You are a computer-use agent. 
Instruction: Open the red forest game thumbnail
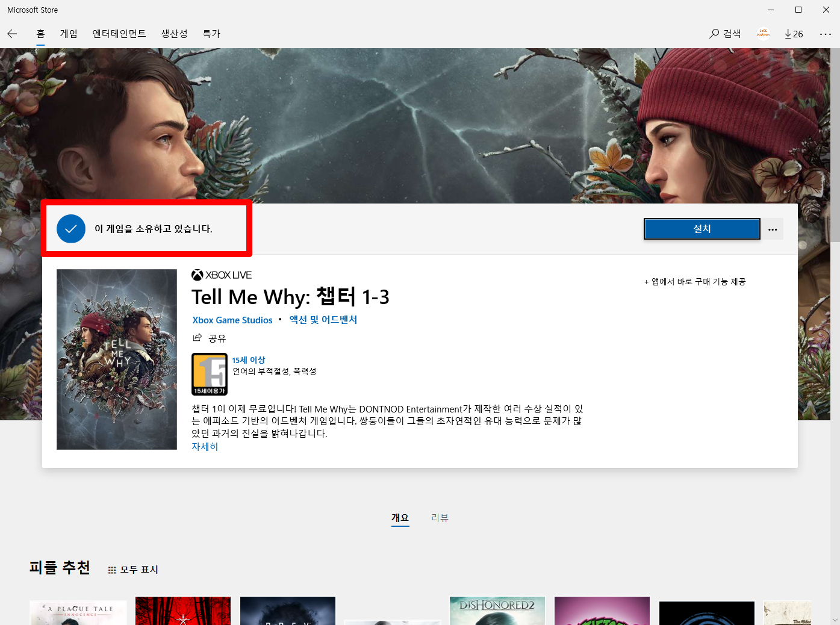tap(183, 611)
